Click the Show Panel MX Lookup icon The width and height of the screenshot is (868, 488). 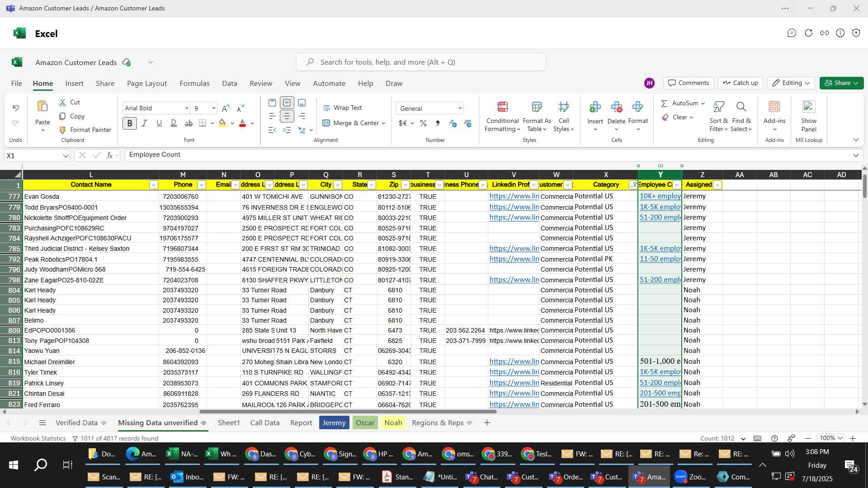pos(808,107)
